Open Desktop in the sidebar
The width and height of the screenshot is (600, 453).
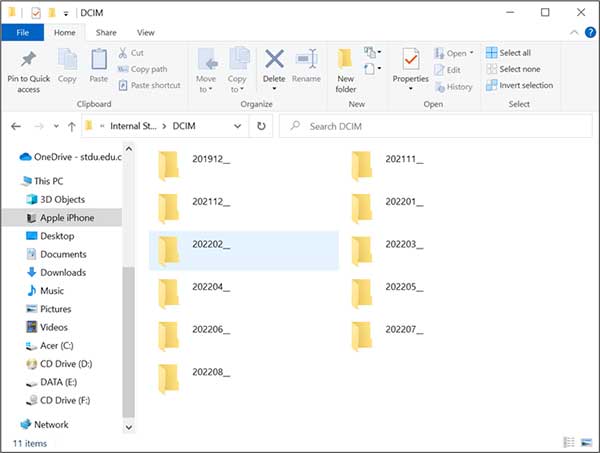[x=50, y=236]
